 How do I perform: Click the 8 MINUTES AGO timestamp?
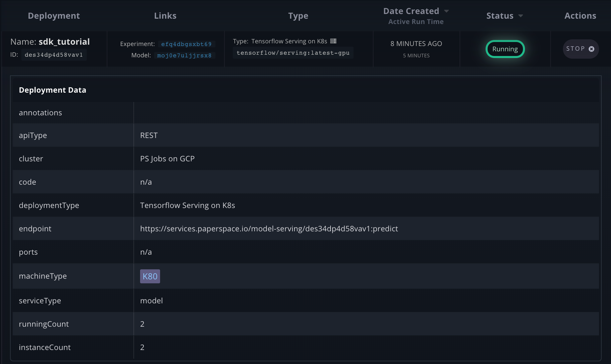pos(416,43)
